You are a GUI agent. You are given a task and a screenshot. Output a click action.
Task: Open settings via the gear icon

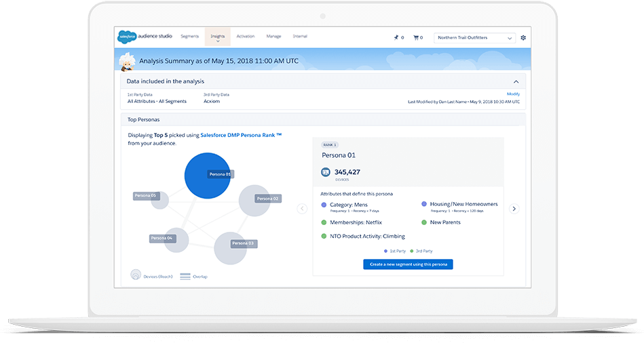coord(523,37)
